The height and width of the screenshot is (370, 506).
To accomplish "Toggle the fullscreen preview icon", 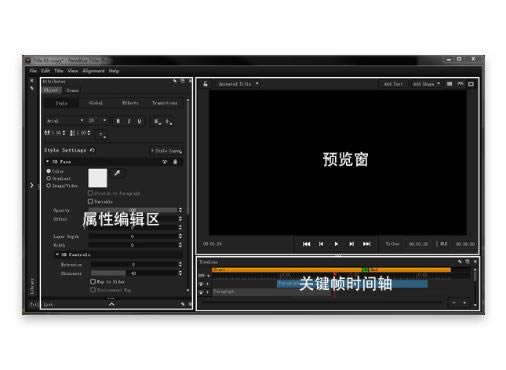I will click(x=471, y=84).
